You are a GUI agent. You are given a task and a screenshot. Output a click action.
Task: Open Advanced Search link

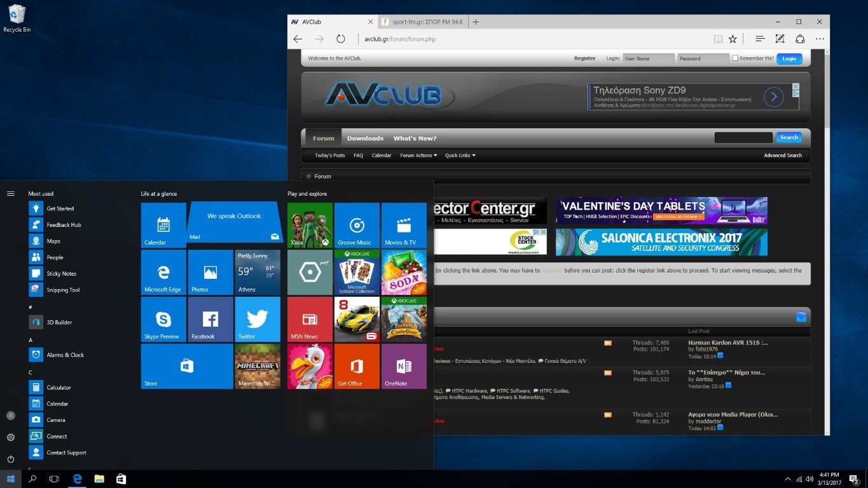coord(783,155)
